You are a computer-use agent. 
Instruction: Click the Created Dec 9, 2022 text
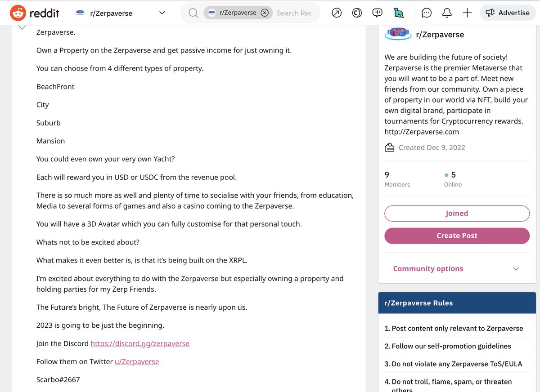432,147
